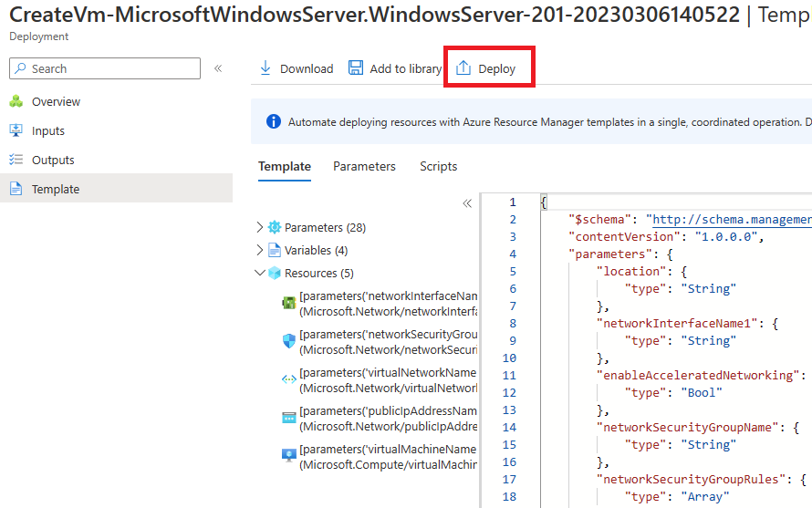Image resolution: width=812 pixels, height=508 pixels.
Task: Click the public IP address resource icon
Action: (289, 418)
